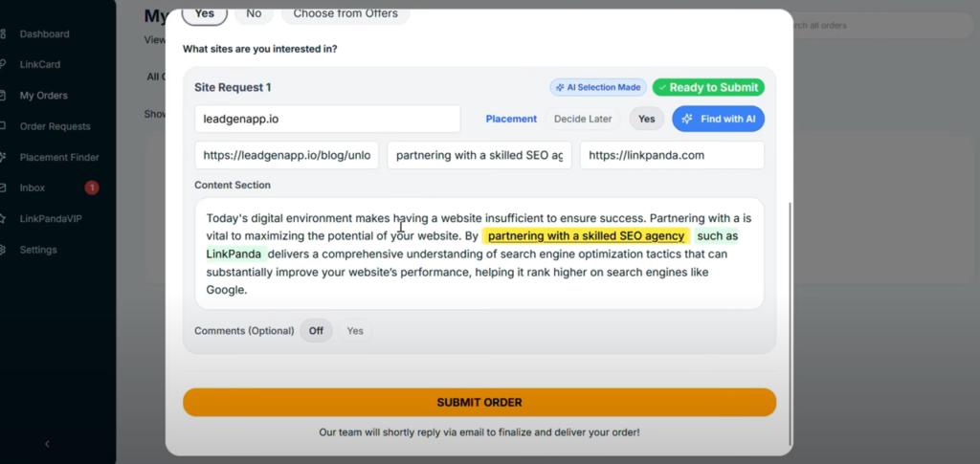Collapse the sidebar with the chevron arrow
The width and height of the screenshot is (980, 464).
pos(47,444)
